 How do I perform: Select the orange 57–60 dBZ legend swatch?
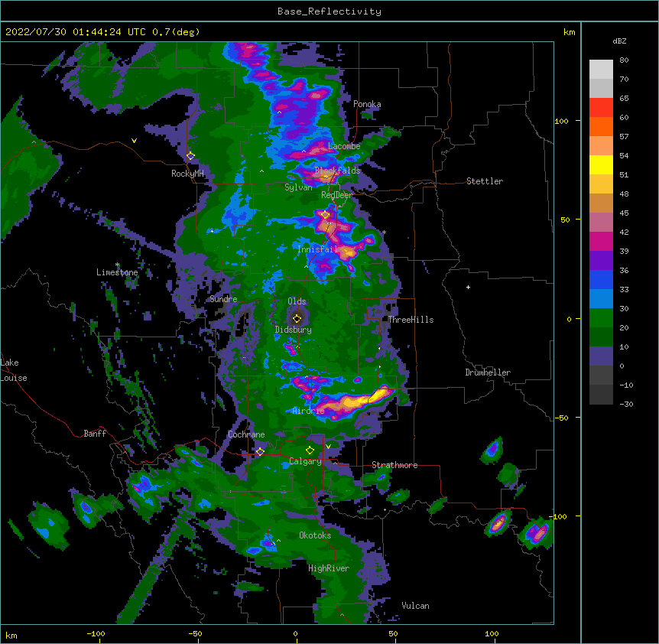click(601, 126)
